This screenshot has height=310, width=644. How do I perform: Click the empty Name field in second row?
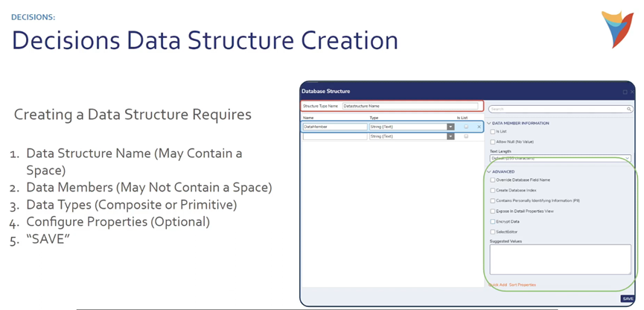335,136
